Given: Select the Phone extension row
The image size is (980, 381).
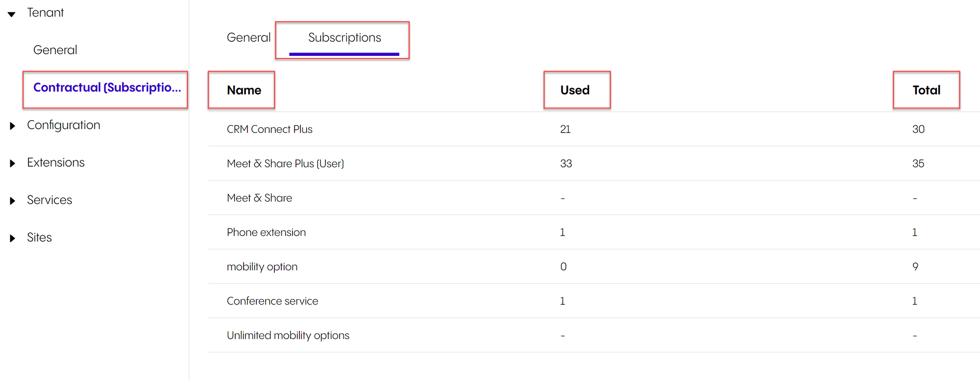Looking at the screenshot, I should [x=266, y=232].
